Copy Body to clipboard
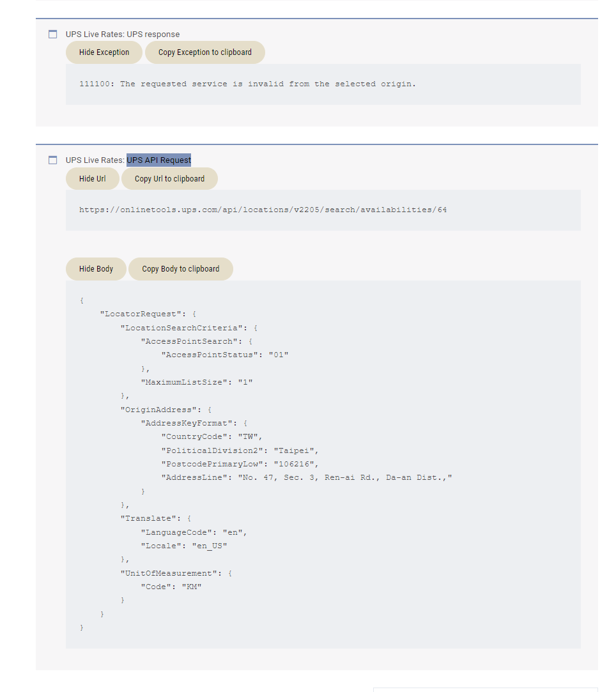This screenshot has height=692, width=616. [180, 269]
